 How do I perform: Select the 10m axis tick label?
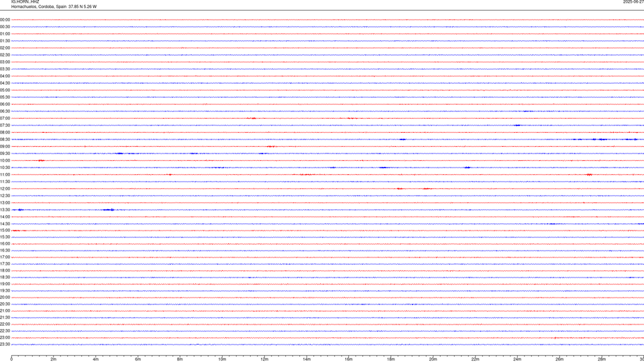point(222,359)
